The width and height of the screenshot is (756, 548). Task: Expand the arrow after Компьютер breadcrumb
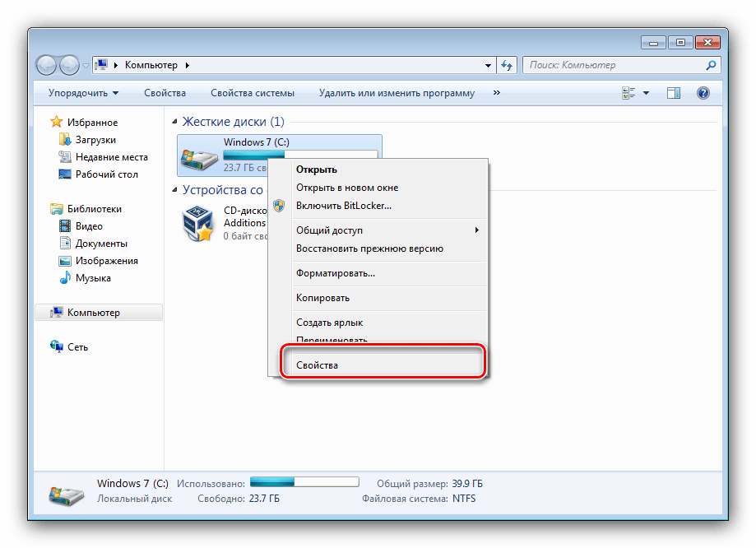188,65
